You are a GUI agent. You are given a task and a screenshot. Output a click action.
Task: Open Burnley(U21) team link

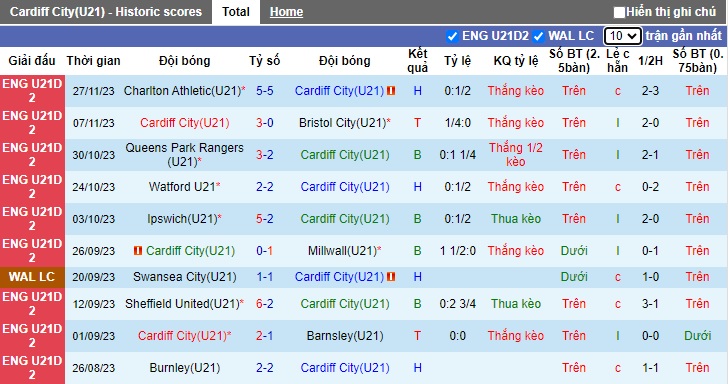pos(185,368)
